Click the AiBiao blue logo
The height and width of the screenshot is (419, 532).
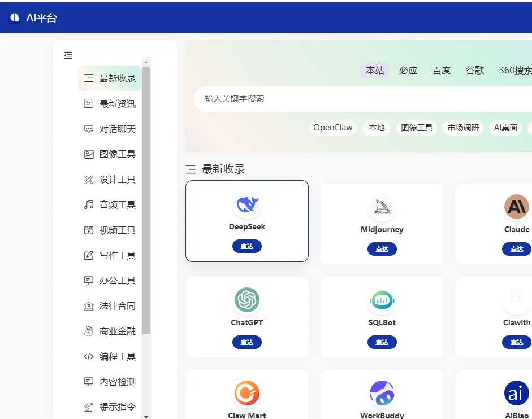[517, 393]
